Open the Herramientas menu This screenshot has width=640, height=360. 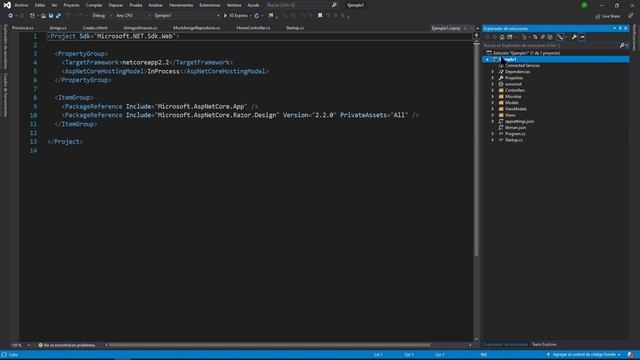pos(181,5)
